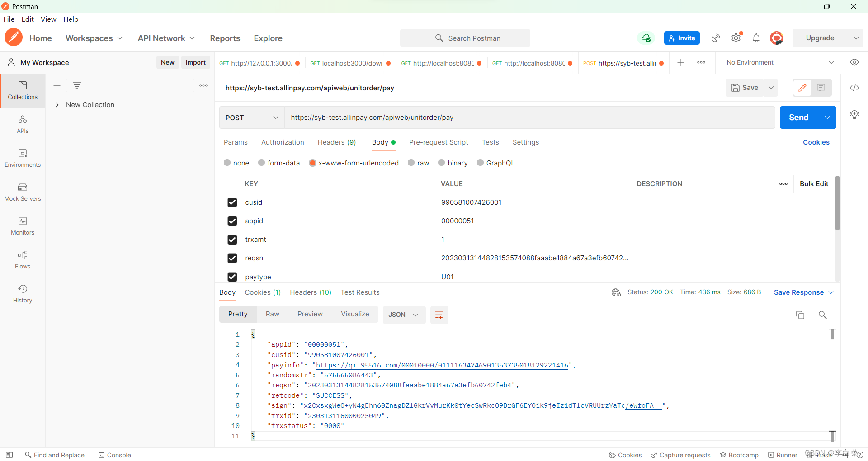Viewport: 868px width, 461px height.
Task: Open the POST method dropdown
Action: (252, 118)
